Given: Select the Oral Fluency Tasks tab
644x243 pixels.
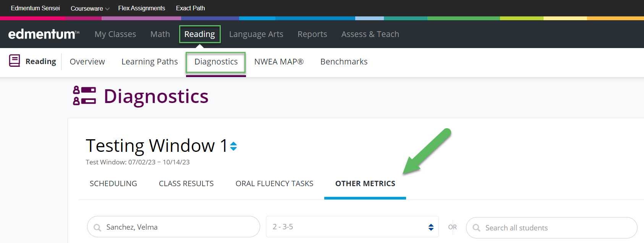Looking at the screenshot, I should click(x=274, y=183).
